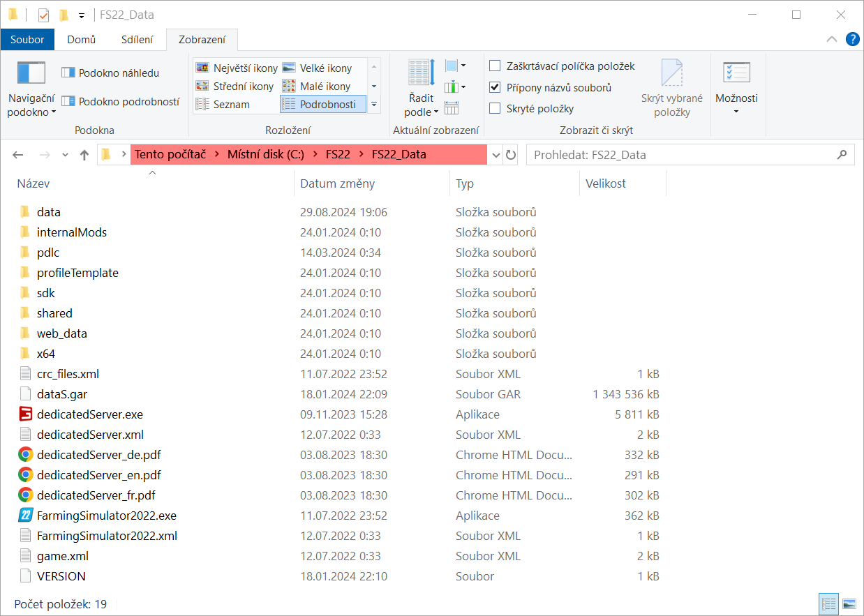Choose Velké ikony layout
This screenshot has height=616, width=864.
coord(323,68)
